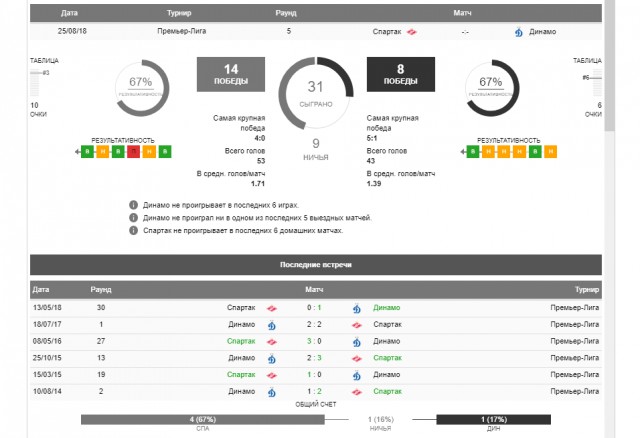Click the 'Турнир' header in the last meetings table
640x438 pixels.
pyautogui.click(x=587, y=289)
